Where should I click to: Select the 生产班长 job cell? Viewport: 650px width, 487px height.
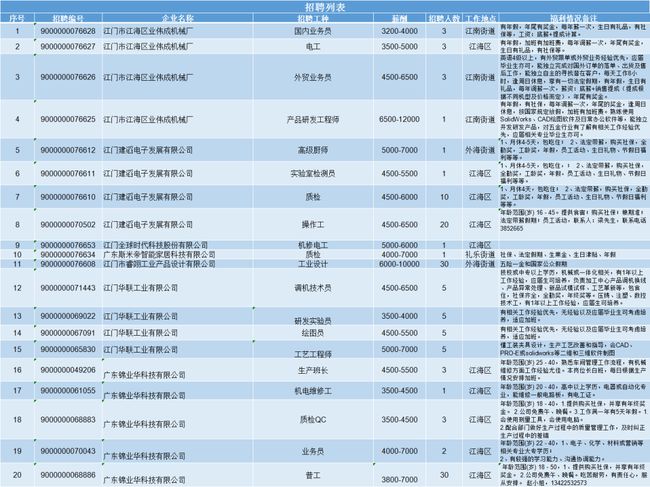tap(313, 370)
